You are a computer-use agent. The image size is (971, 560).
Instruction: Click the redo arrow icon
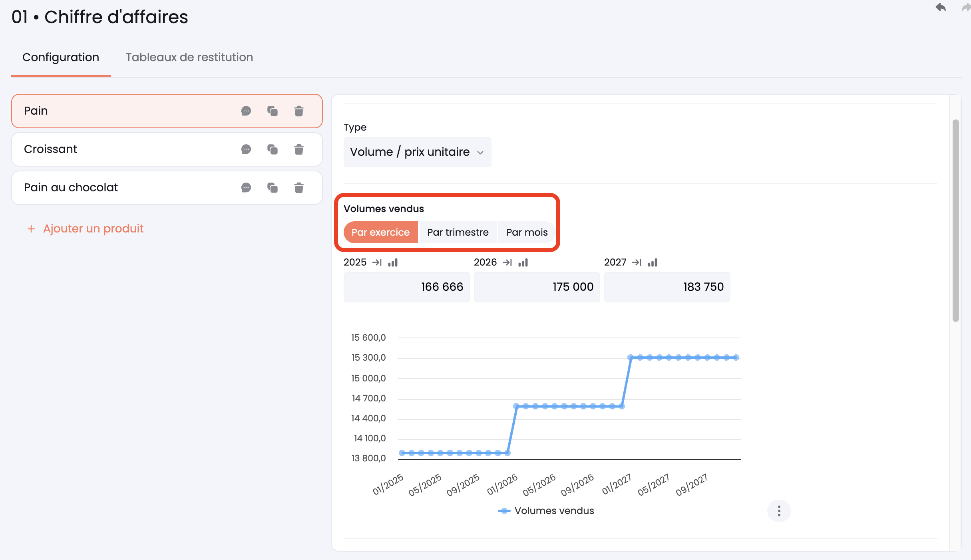tap(966, 7)
